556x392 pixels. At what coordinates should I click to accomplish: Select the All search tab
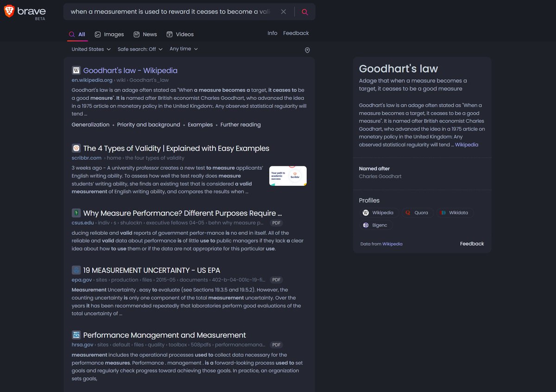coord(77,34)
